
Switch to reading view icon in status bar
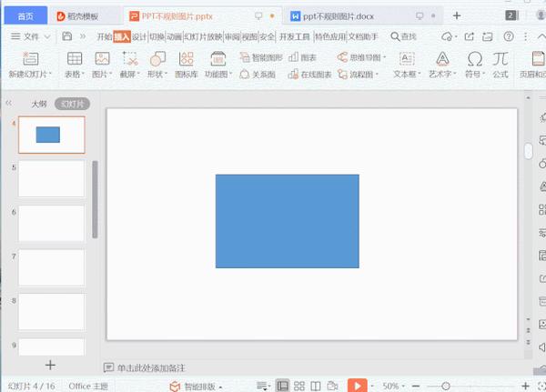coord(316,386)
